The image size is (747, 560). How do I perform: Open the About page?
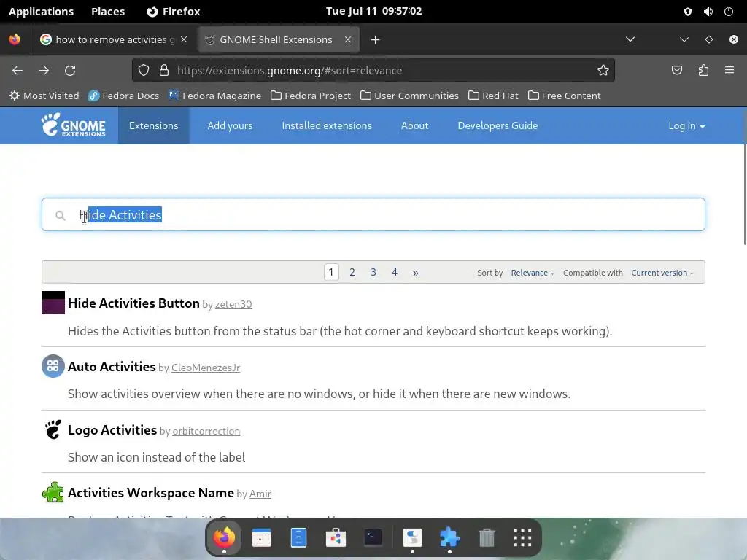(414, 125)
